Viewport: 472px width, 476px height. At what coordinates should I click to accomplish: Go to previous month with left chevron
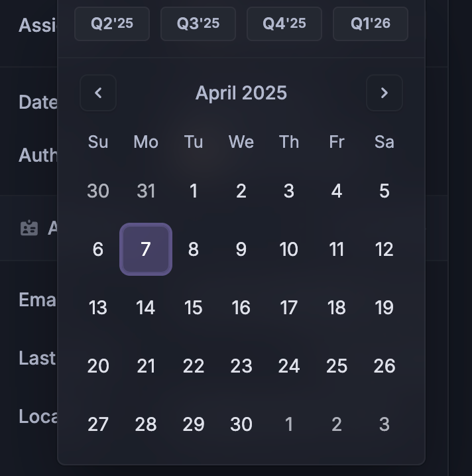coord(98,93)
